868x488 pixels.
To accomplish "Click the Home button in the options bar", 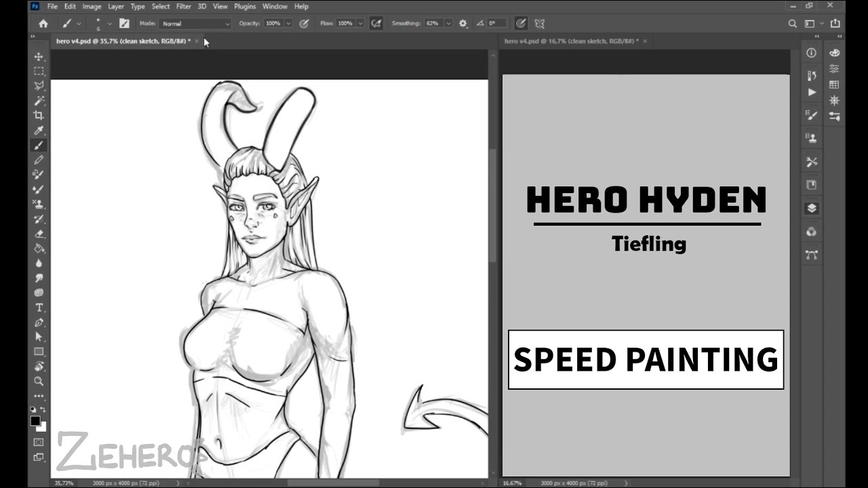I will tap(43, 23).
